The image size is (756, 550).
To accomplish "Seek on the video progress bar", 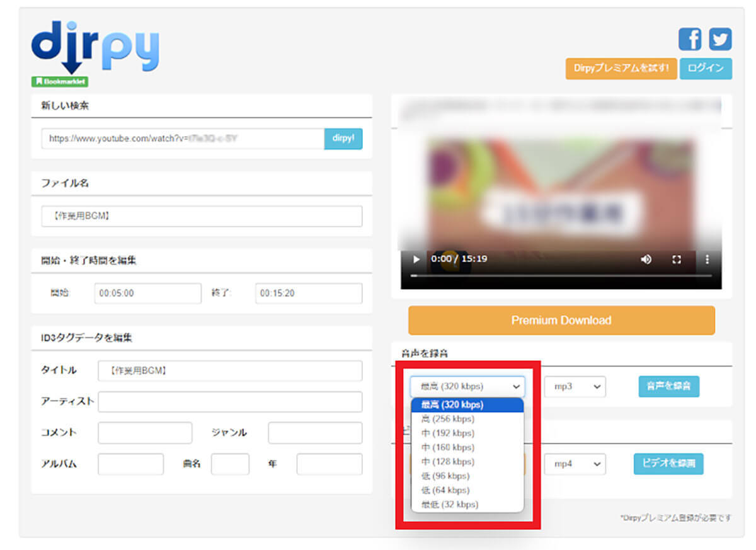I will [x=561, y=275].
